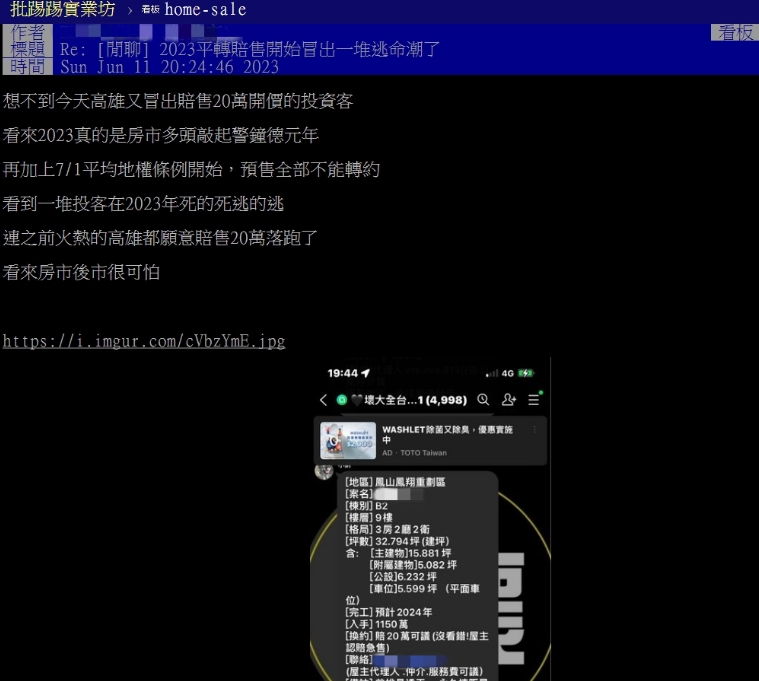Screen dimensions: 759x681
Task: Click the timestamp Sun Jun 11 20:24:46 2023
Action: coord(169,67)
